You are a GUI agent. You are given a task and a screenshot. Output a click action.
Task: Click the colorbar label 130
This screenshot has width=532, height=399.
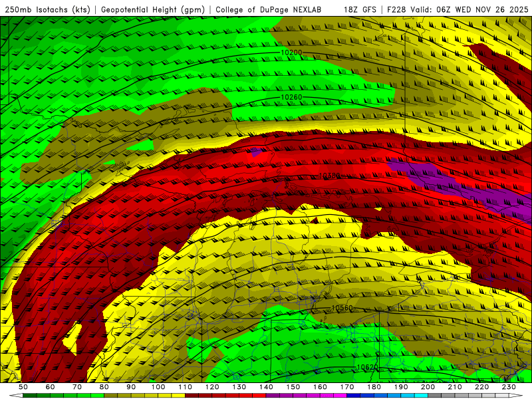239,387
